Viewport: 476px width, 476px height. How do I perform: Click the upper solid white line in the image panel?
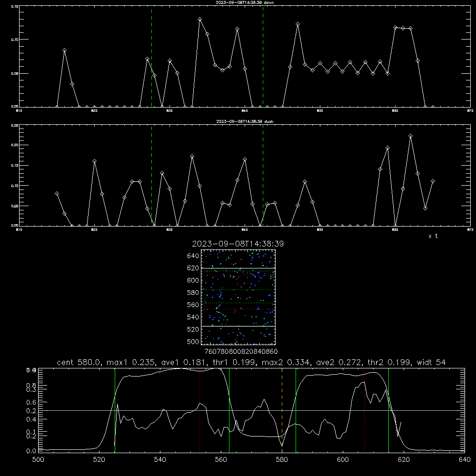[x=238, y=268]
